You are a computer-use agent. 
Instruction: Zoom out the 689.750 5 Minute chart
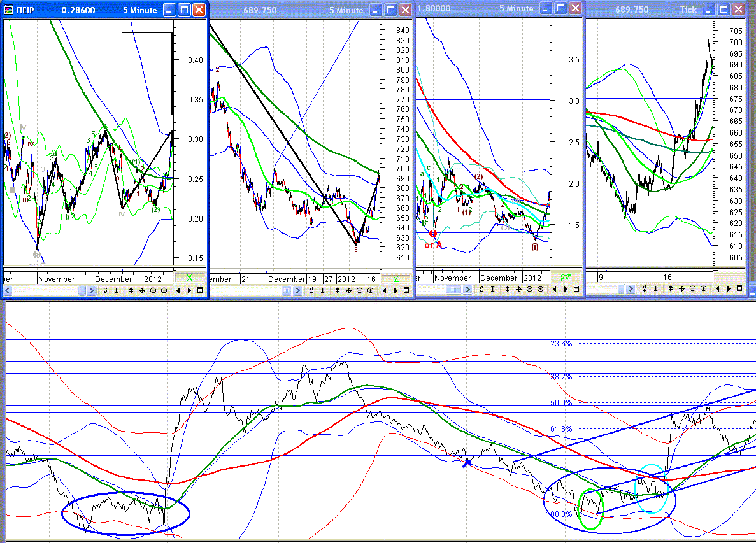[360, 290]
